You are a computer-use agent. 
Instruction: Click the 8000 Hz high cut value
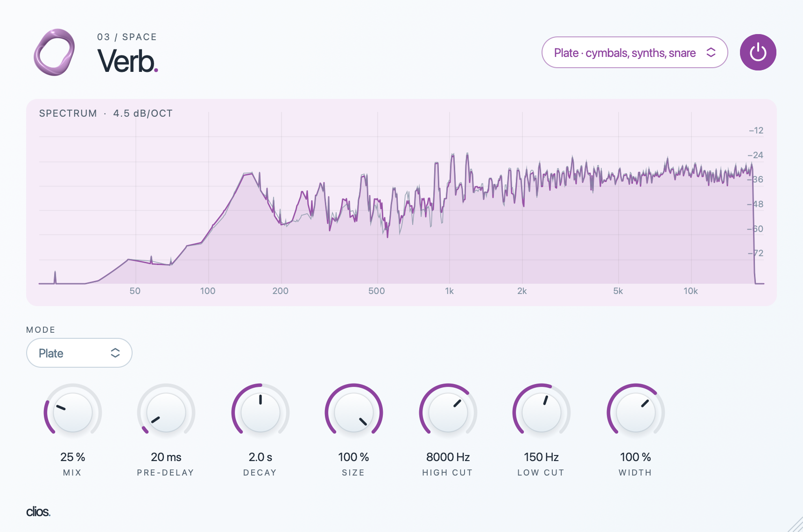[448, 457]
